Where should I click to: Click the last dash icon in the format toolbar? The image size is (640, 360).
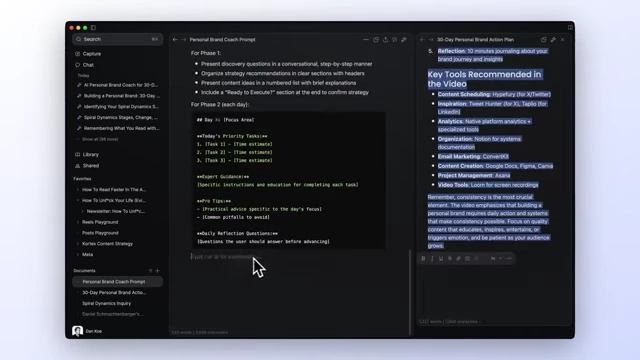pyautogui.click(x=509, y=258)
